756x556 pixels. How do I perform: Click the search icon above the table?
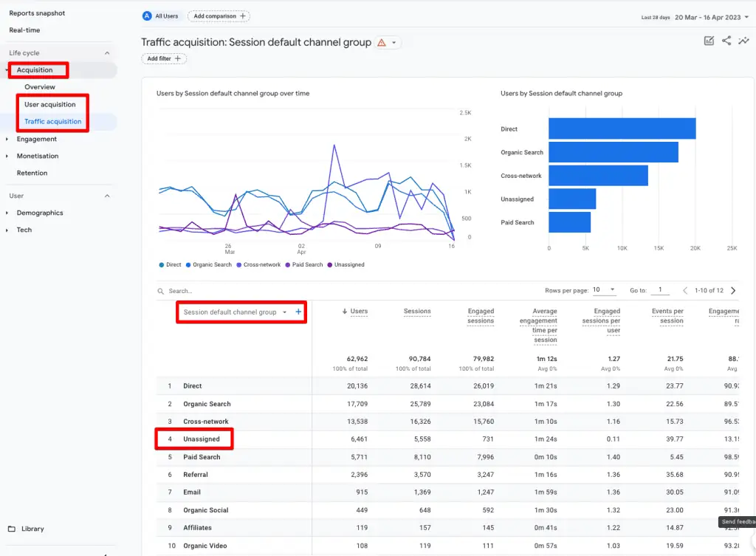161,291
